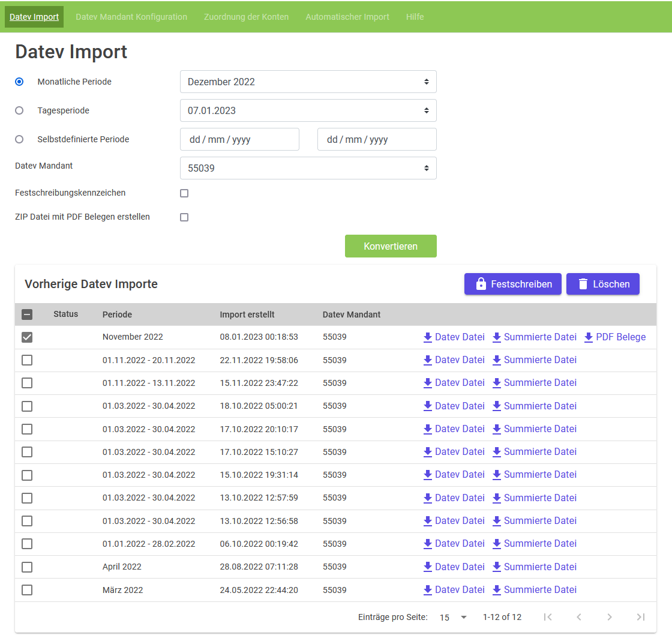
Task: Click Summierte Datei link created 13.10.2022 12:56:58
Action: pyautogui.click(x=535, y=521)
